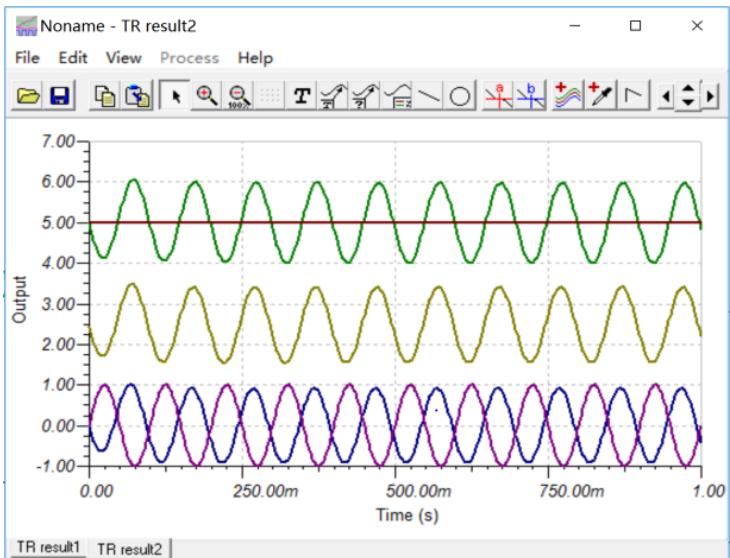
Task: Open the View menu
Action: pyautogui.click(x=124, y=58)
